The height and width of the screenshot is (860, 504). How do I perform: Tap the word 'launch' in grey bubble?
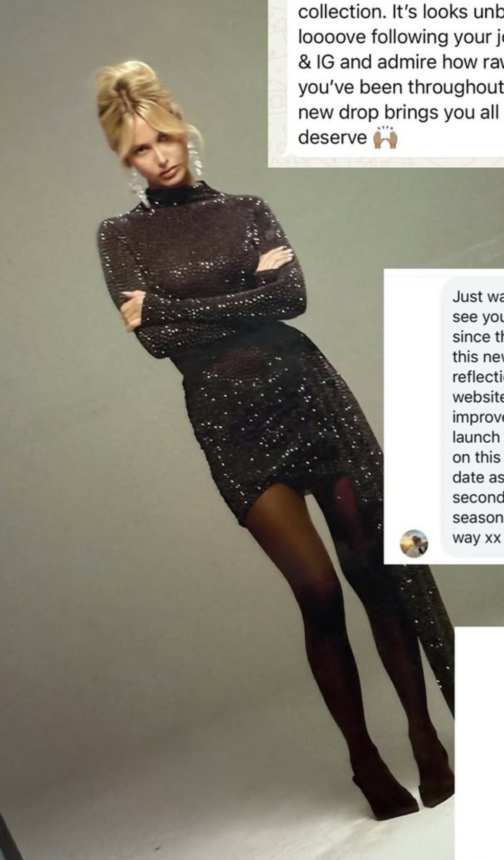coord(476,437)
